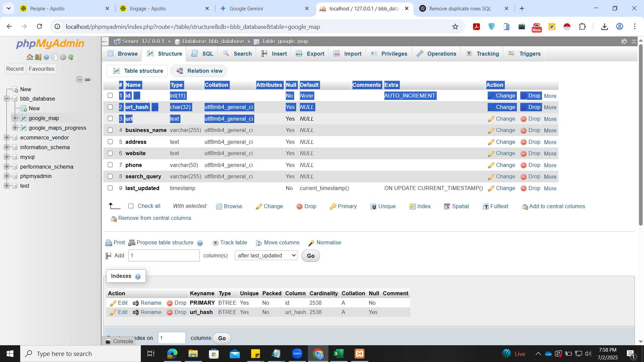Click pencil Edit icon for PRIMARY index
The height and width of the screenshot is (362, 644).
coord(113,303)
